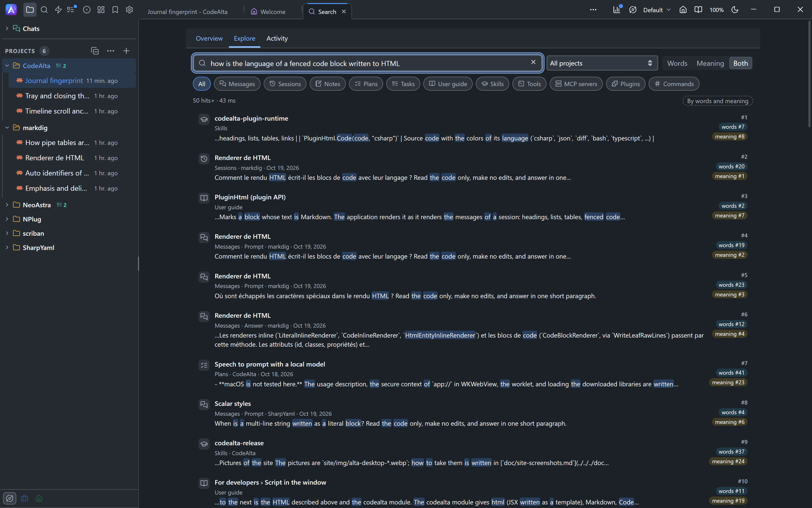
Task: Switch theme with the moon icon
Action: [735, 10]
